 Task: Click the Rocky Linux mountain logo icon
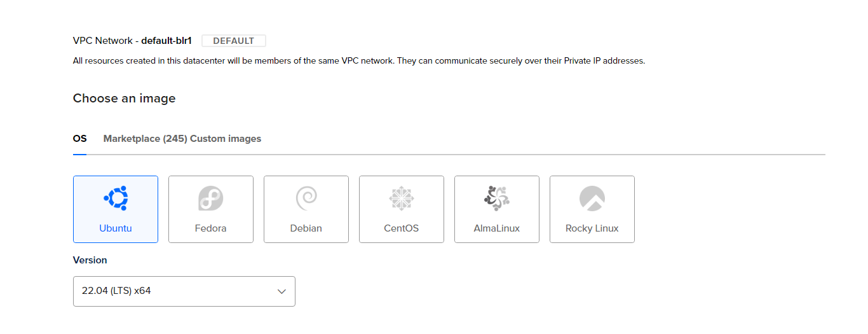pos(592,198)
